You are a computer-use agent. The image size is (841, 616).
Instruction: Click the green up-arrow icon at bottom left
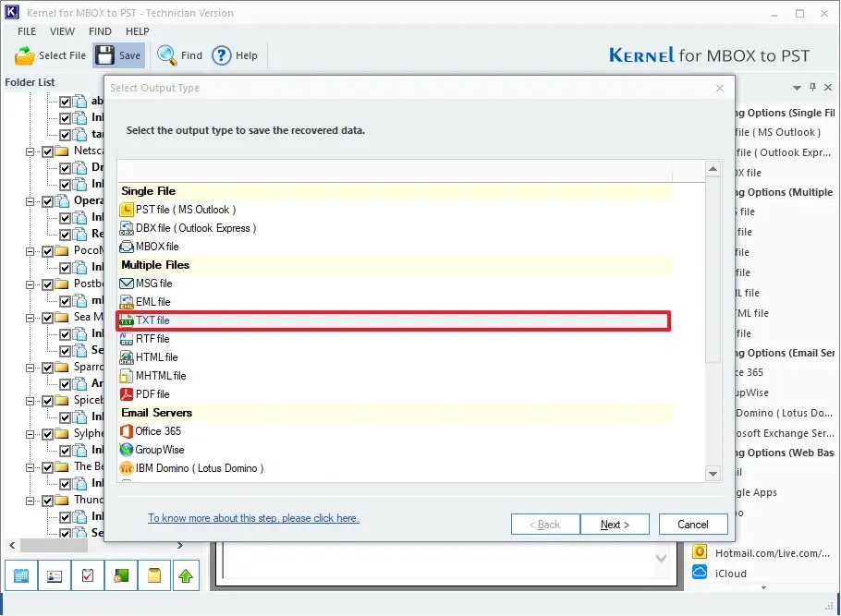pyautogui.click(x=186, y=575)
